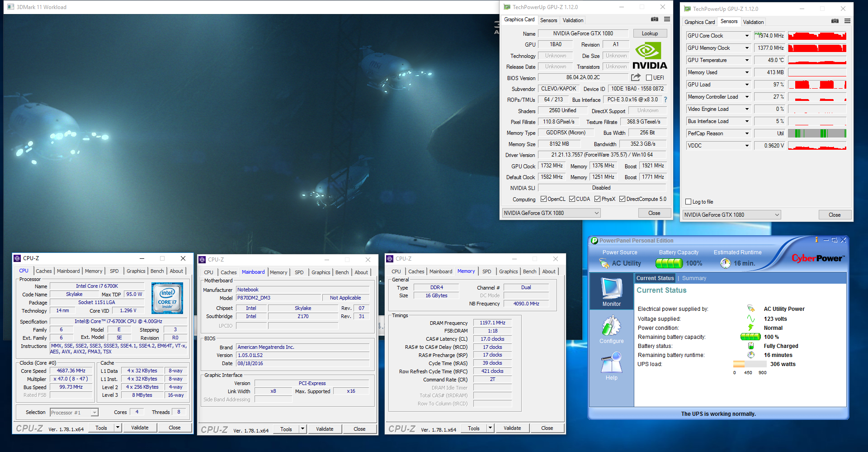Click the 3DMark 11 Workload window icon
This screenshot has width=868, height=452.
pos(11,7)
